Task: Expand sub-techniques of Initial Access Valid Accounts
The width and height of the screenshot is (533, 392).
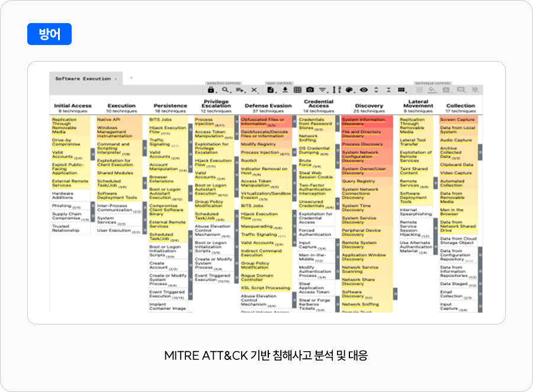Action: (x=92, y=155)
